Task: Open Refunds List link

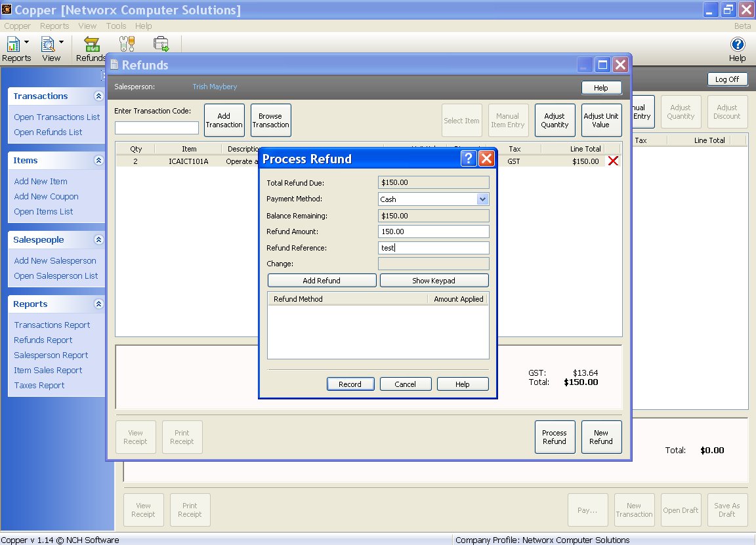Action: 48,132
